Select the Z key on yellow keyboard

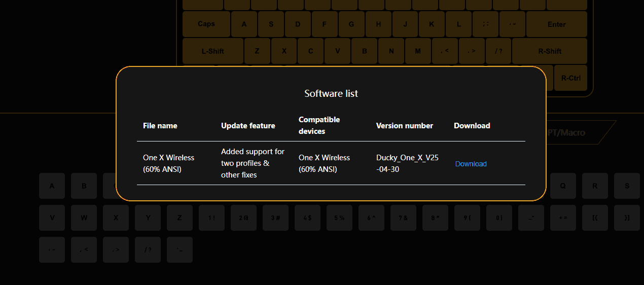[x=257, y=51]
